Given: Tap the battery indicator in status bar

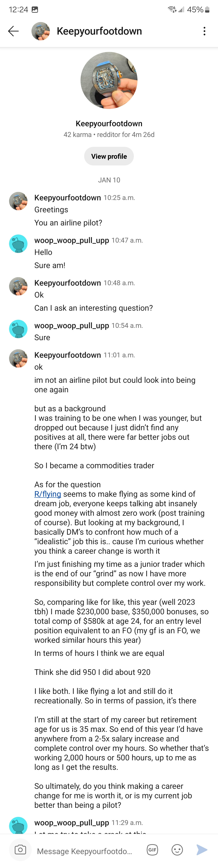Looking at the screenshot, I should (x=207, y=10).
